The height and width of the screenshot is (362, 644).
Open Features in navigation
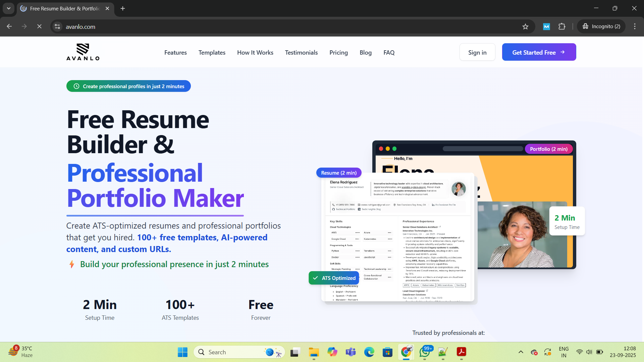[x=175, y=53]
